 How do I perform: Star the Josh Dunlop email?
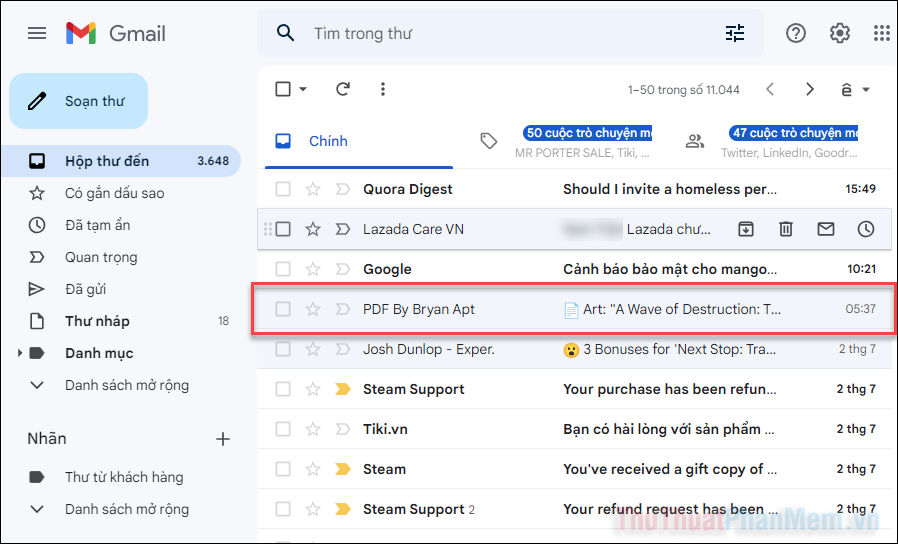tap(313, 349)
